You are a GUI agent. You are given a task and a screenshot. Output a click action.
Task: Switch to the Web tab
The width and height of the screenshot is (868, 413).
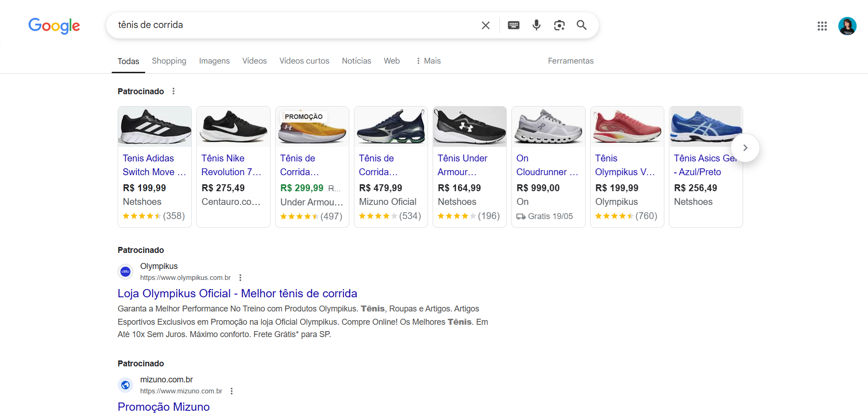392,61
